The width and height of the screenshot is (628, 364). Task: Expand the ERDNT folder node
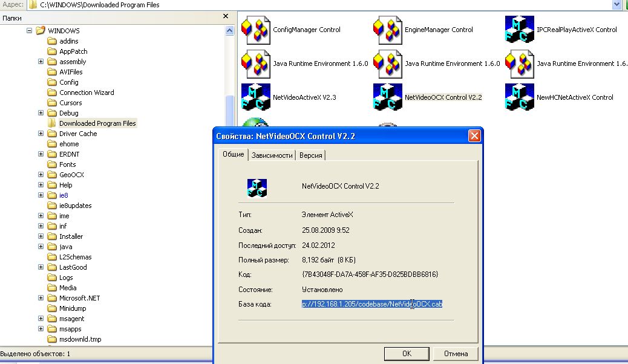(41, 154)
